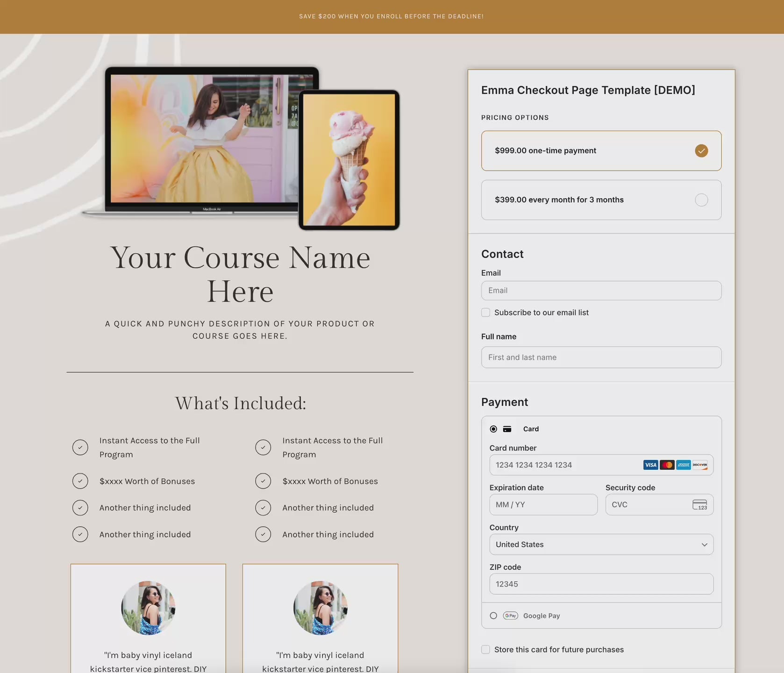784x673 pixels.
Task: Click the Email input field
Action: pyautogui.click(x=601, y=291)
